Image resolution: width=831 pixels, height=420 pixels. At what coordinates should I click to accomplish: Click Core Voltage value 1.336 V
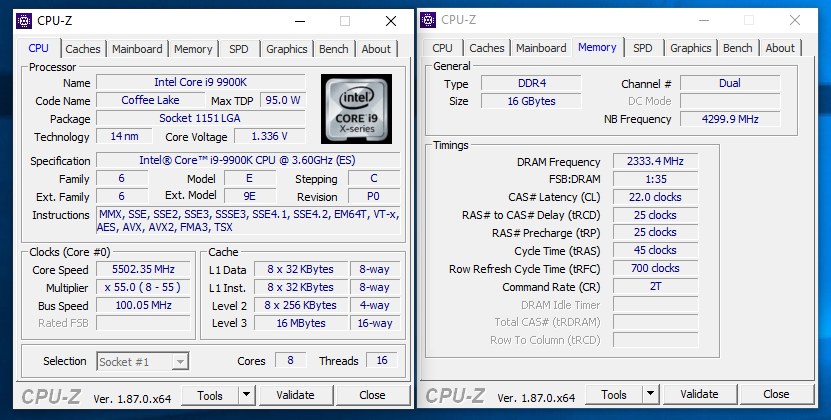tap(270, 136)
